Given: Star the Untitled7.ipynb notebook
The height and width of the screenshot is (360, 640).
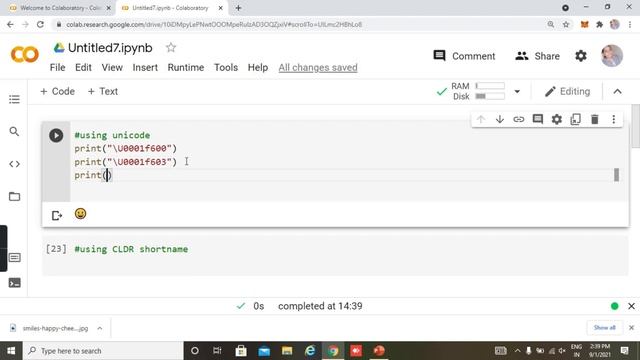Looking at the screenshot, I should coord(171,48).
